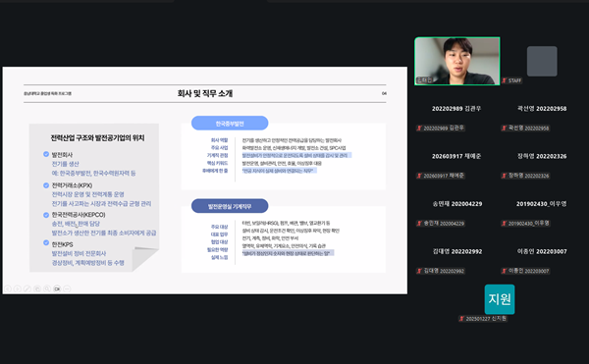Select the active speaker's webcam video tile

[x=457, y=61]
